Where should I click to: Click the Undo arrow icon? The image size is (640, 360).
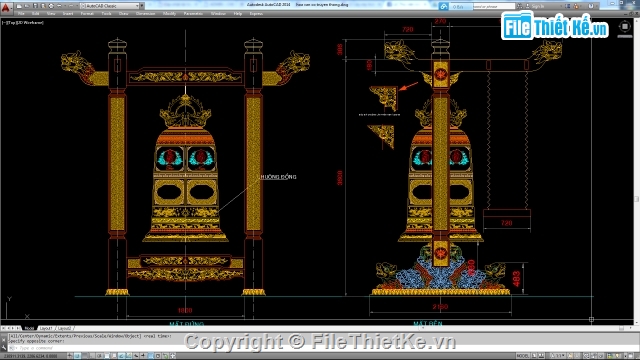tap(60, 6)
